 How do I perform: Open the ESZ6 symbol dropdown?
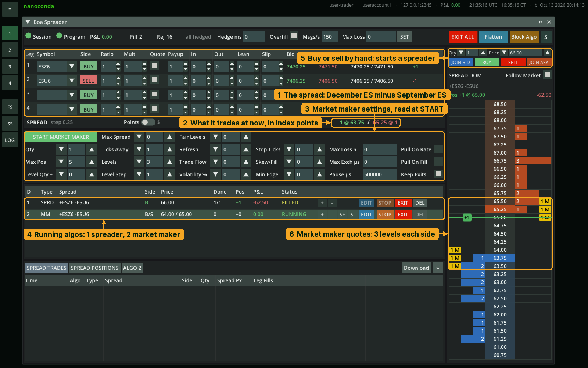click(72, 67)
